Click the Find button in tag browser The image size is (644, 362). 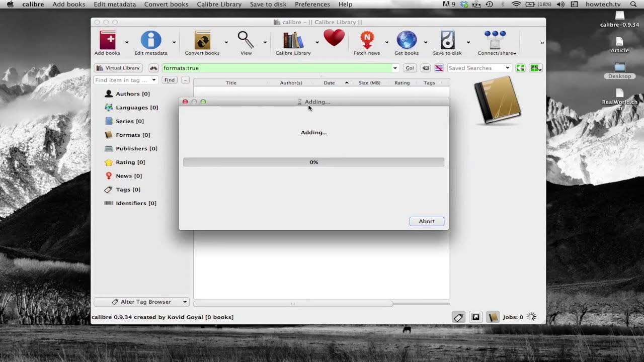(170, 80)
